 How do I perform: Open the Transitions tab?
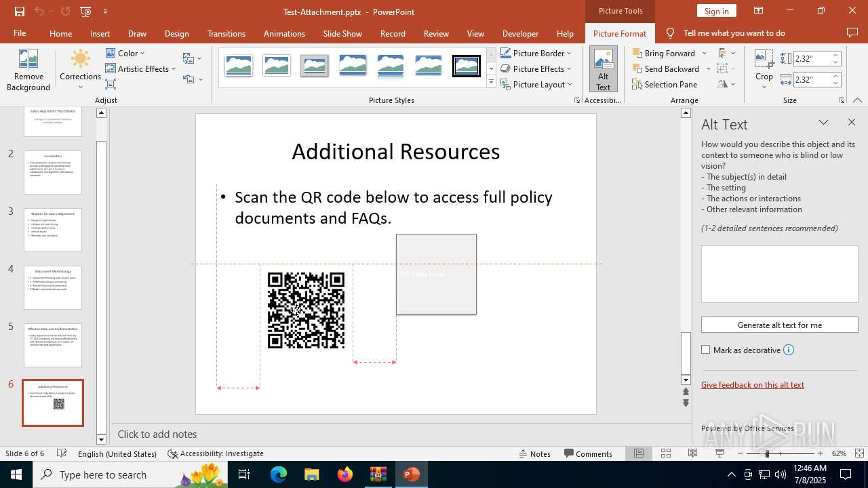click(226, 33)
